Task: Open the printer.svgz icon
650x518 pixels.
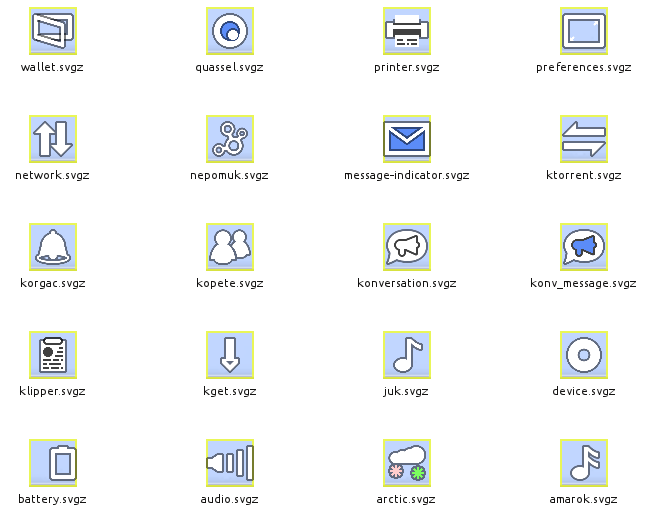Action: pyautogui.click(x=407, y=31)
